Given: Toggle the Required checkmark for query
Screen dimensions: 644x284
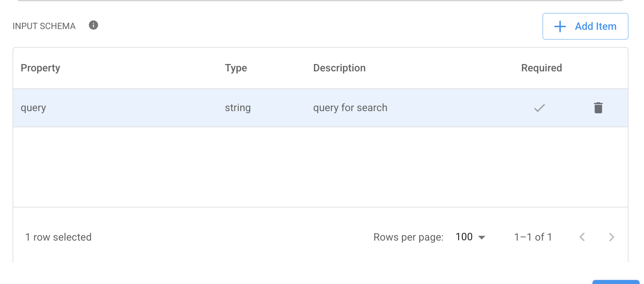Looking at the screenshot, I should pos(539,108).
